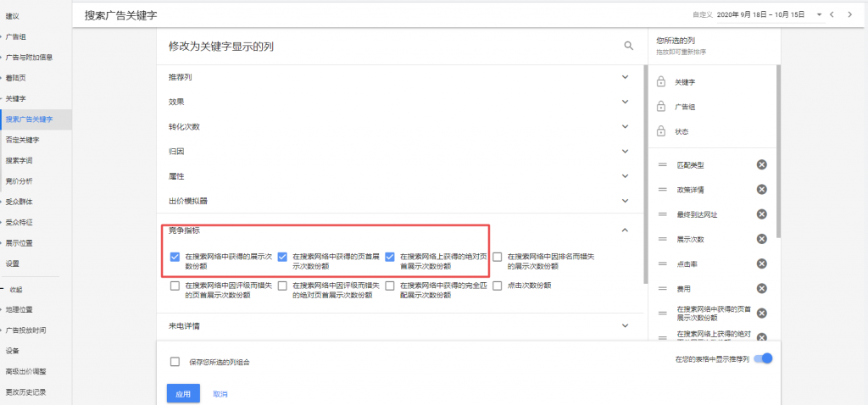Click the blue 应用 button
This screenshot has height=405, width=868.
pos(183,394)
